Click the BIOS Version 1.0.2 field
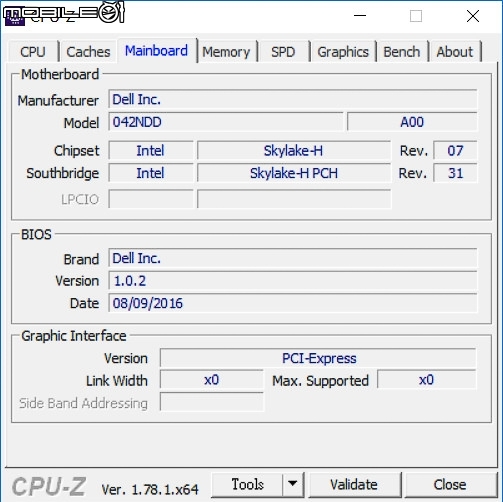Screen dimensions: 503x502 pyautogui.click(x=293, y=281)
